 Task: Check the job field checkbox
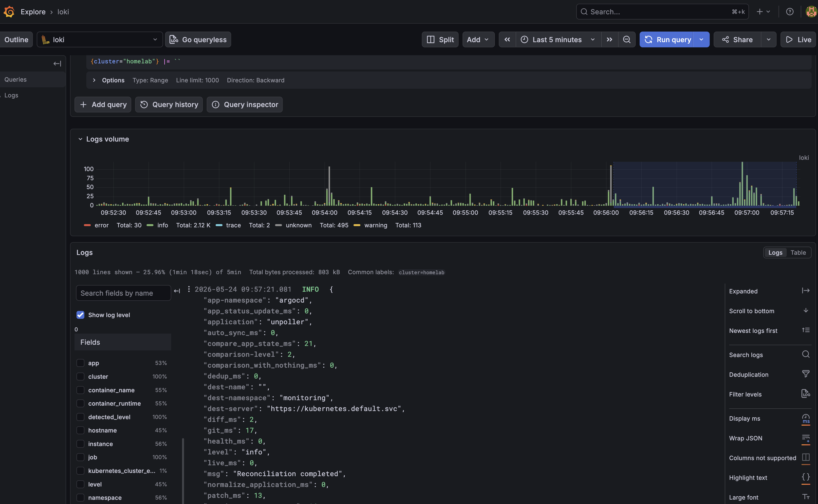[80, 457]
